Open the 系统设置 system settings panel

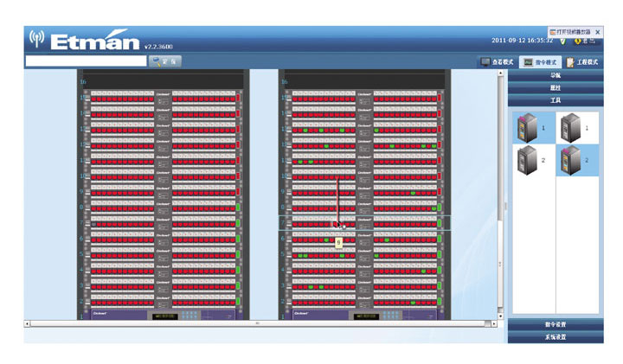(x=555, y=336)
